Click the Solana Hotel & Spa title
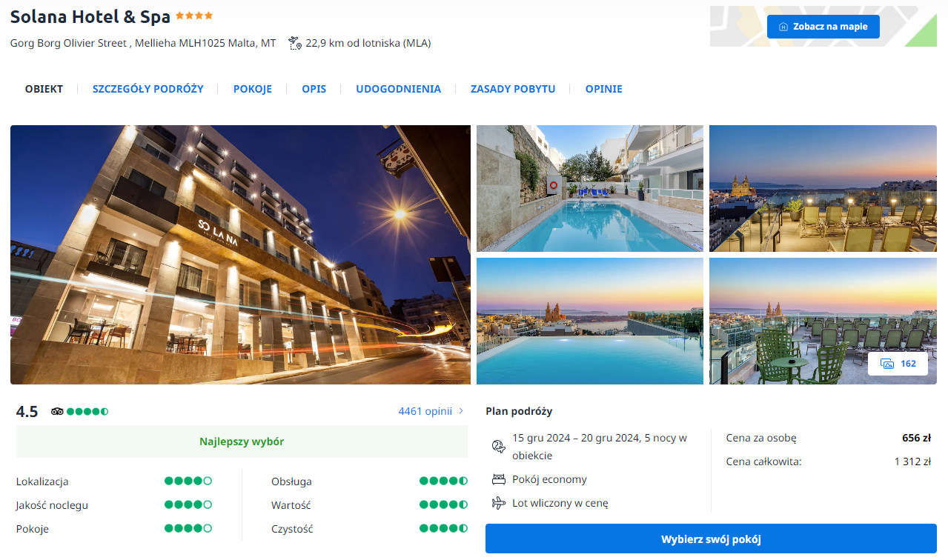 90,16
